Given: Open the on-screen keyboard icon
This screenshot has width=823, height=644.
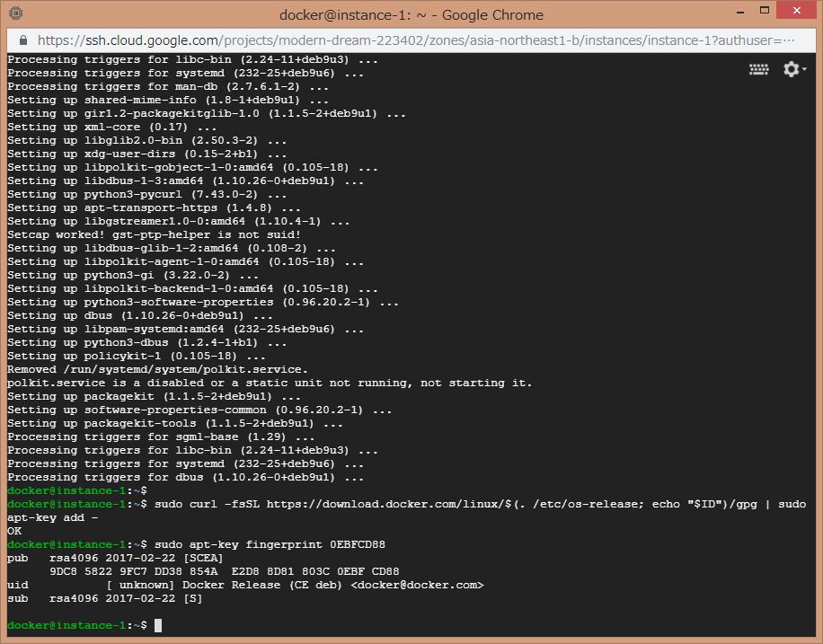Looking at the screenshot, I should (x=758, y=69).
